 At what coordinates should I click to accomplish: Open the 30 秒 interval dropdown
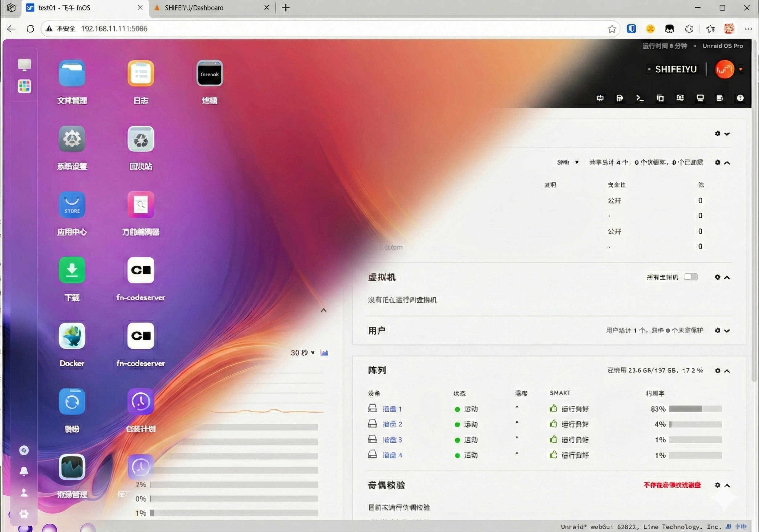302,353
